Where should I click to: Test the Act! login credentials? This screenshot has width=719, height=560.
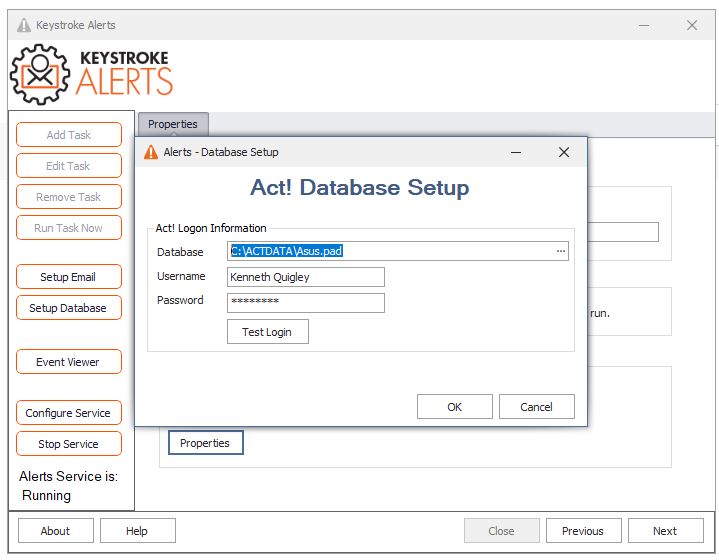pos(268,332)
